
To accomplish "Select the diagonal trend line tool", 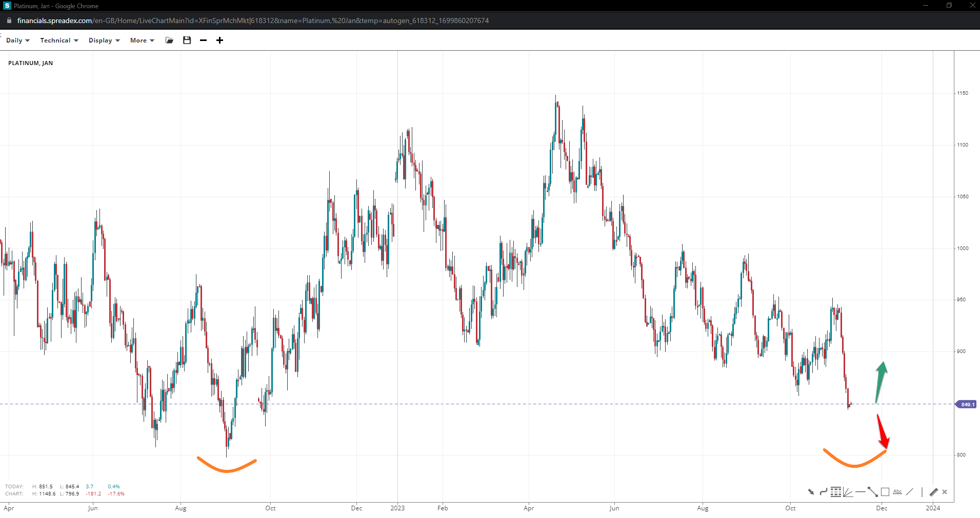I will 910,492.
